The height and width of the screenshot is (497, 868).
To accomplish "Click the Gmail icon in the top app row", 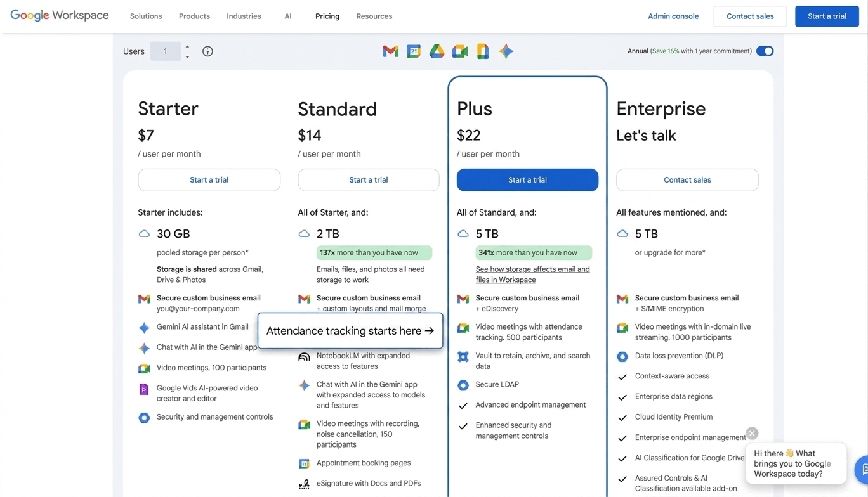I will (391, 51).
